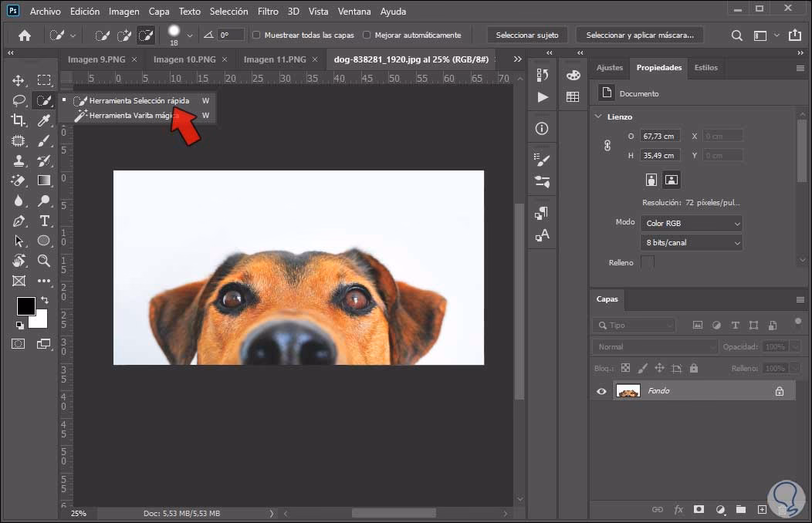
Task: Open the Filtro menu
Action: (x=267, y=11)
